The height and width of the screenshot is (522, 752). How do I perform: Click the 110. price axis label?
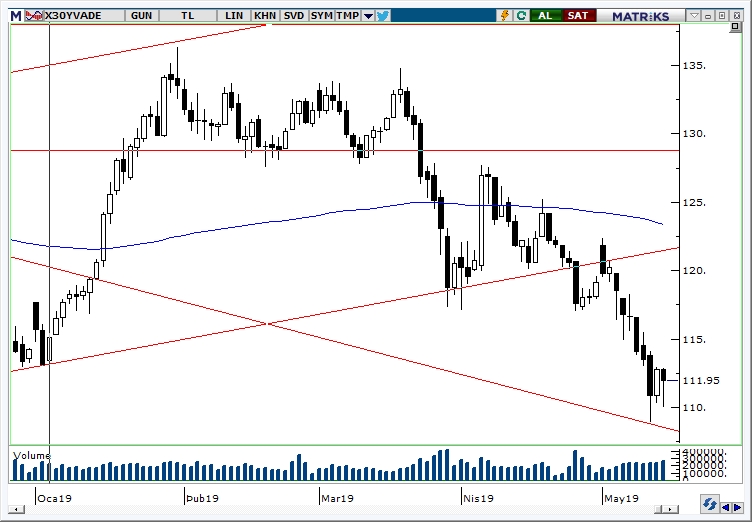click(x=694, y=407)
